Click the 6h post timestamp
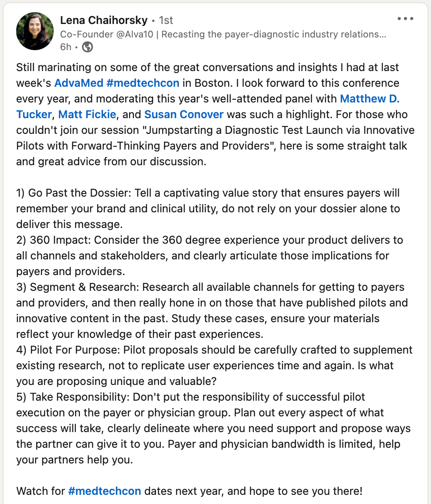431x504 pixels. (65, 47)
